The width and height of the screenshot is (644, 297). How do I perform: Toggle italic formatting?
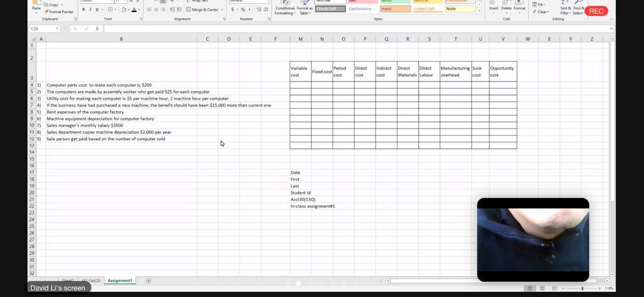91,9
